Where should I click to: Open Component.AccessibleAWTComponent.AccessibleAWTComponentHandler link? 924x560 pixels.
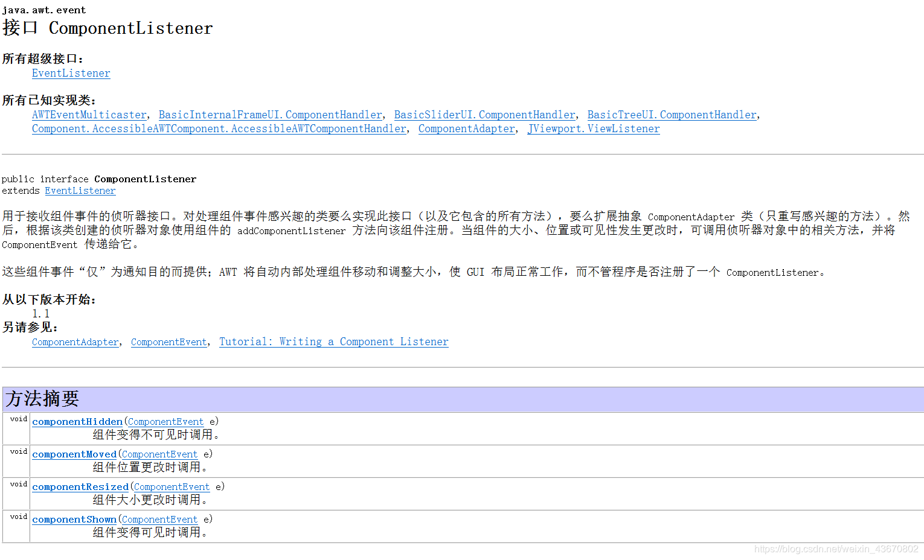click(219, 129)
